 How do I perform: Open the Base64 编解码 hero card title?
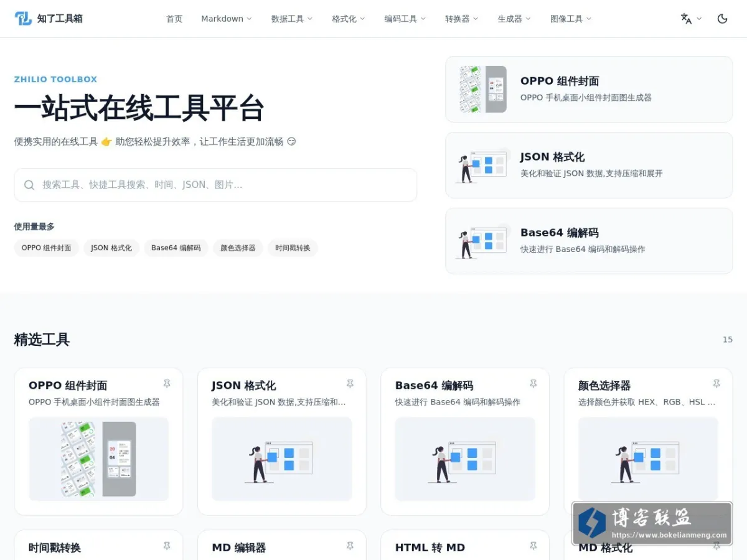click(559, 233)
